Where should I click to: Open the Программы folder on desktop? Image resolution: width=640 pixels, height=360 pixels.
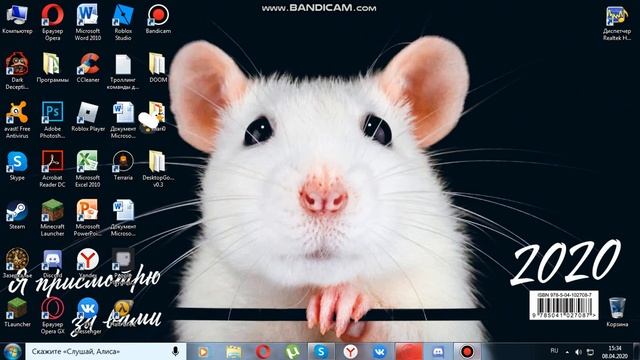(52, 68)
